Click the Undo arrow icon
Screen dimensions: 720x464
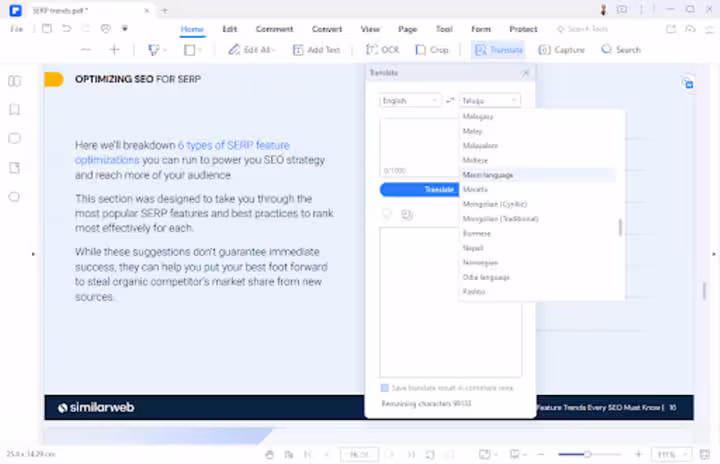tap(67, 28)
